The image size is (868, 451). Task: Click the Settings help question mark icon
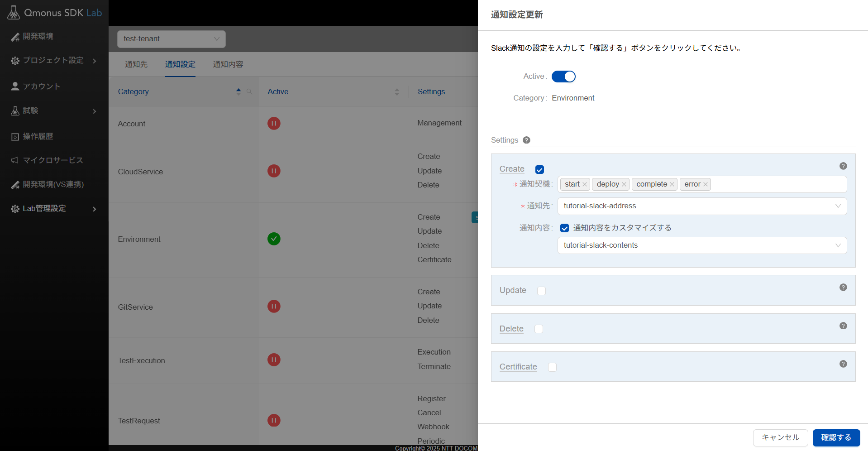point(526,140)
